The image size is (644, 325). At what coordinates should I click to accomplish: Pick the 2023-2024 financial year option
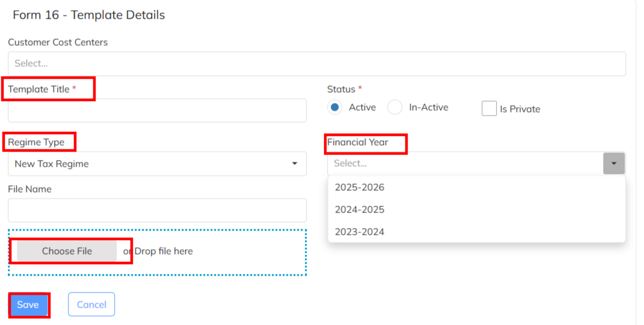pyautogui.click(x=360, y=232)
